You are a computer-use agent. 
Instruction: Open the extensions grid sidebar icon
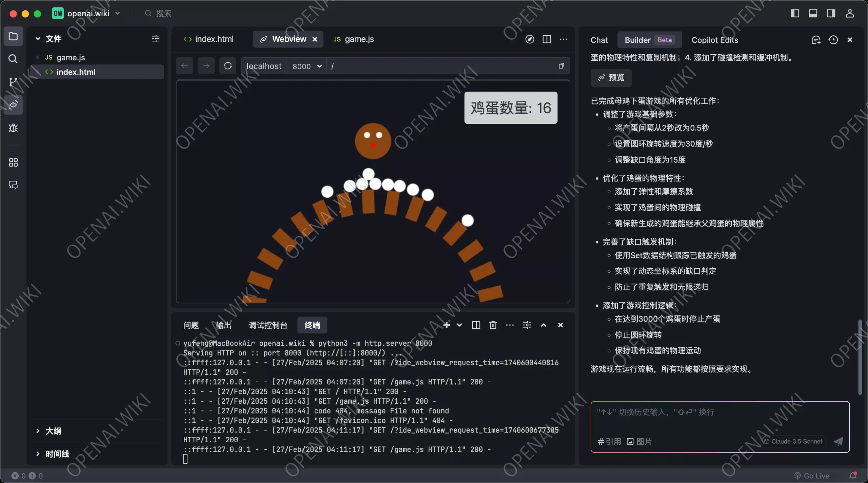click(13, 162)
